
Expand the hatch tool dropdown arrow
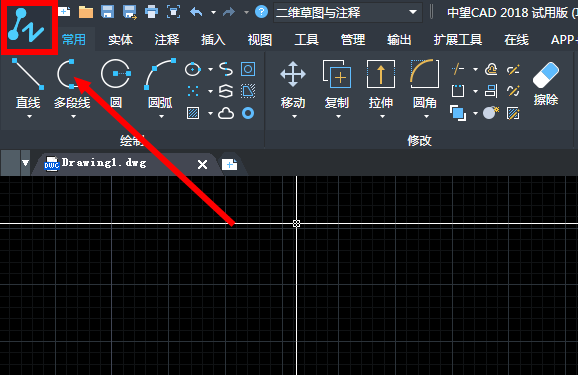[210, 113]
